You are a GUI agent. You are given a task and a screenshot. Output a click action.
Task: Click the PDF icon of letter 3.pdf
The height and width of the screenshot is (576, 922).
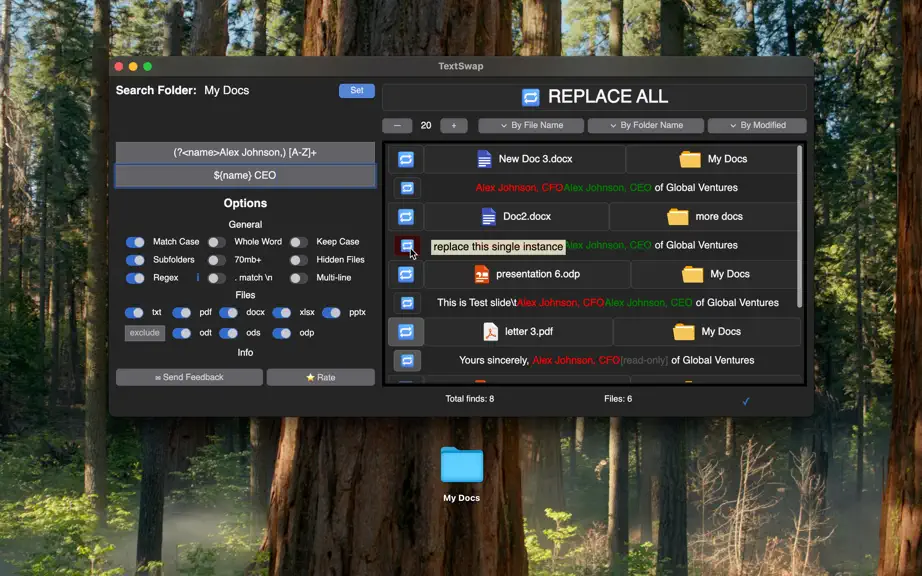click(490, 332)
